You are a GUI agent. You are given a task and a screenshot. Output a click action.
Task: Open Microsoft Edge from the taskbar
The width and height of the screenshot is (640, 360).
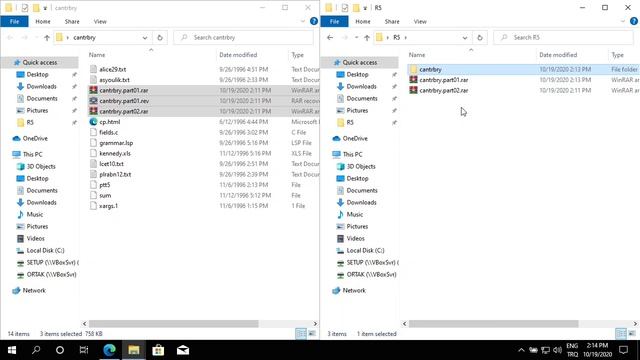coord(109,350)
